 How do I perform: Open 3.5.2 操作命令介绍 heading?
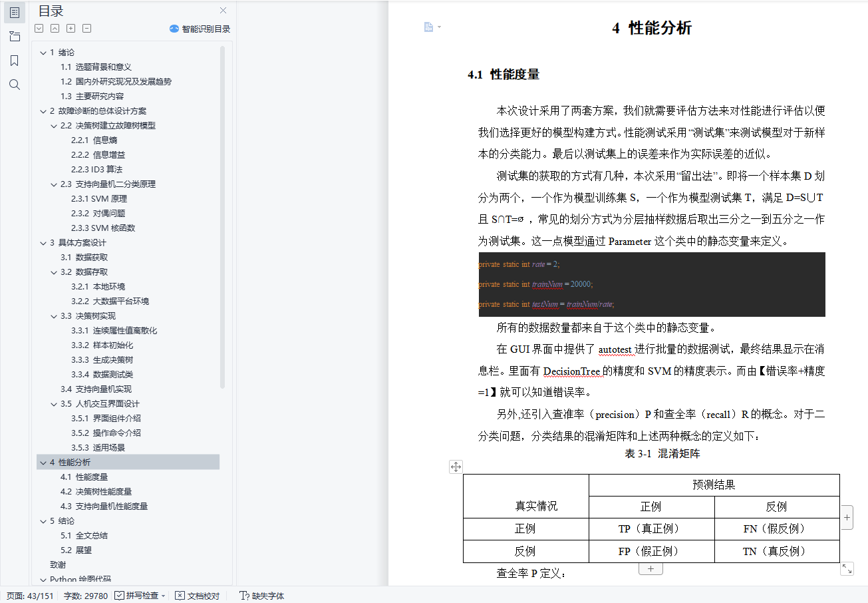[106, 433]
